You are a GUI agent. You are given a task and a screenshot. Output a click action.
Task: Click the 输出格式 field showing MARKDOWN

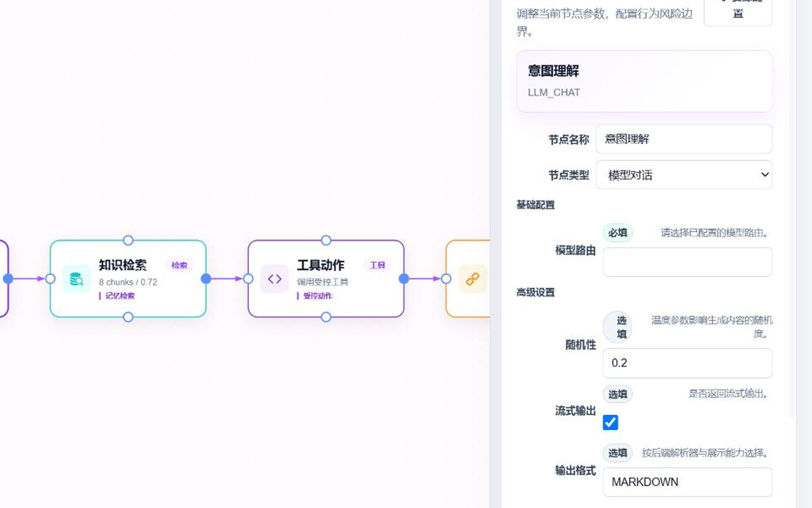[687, 482]
